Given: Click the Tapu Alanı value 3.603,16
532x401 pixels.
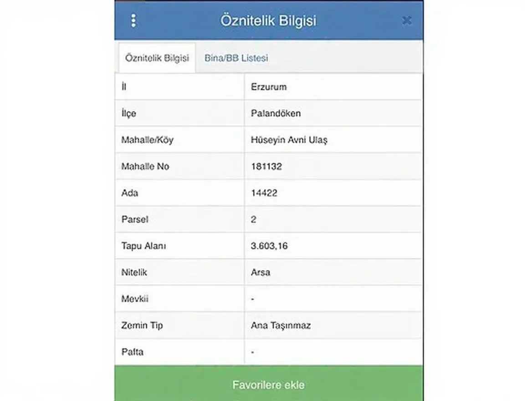Looking at the screenshot, I should (269, 246).
